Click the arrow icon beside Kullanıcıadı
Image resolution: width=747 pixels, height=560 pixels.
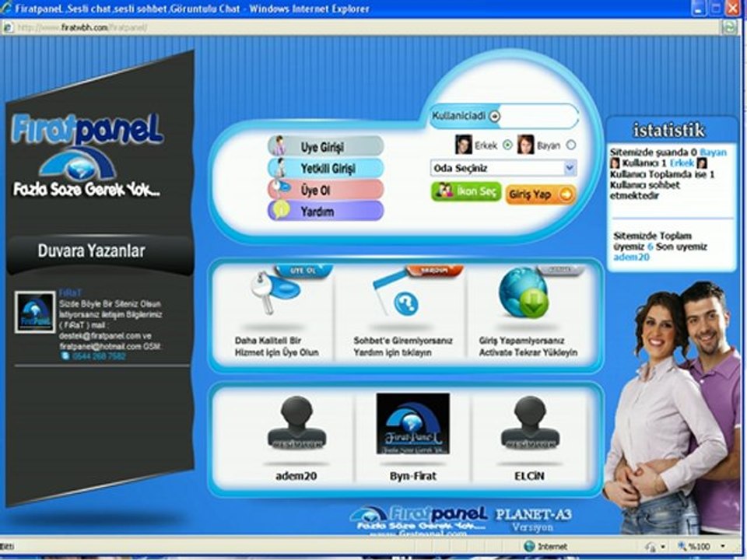click(x=495, y=116)
